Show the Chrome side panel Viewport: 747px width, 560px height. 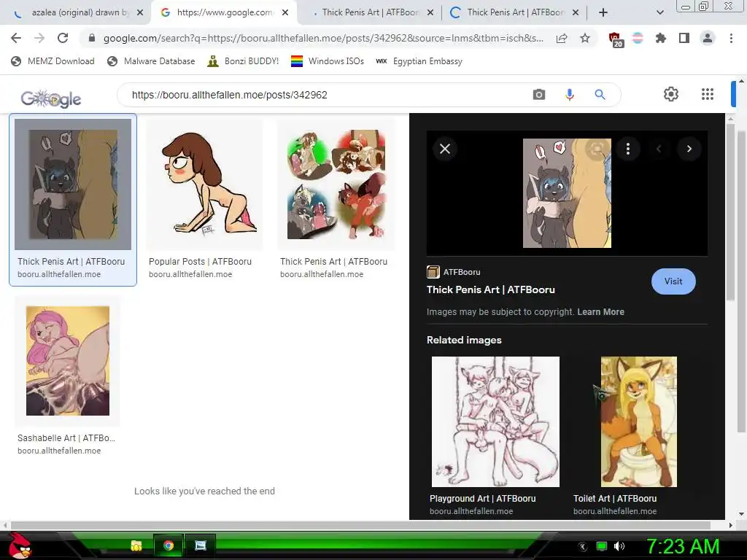684,38
